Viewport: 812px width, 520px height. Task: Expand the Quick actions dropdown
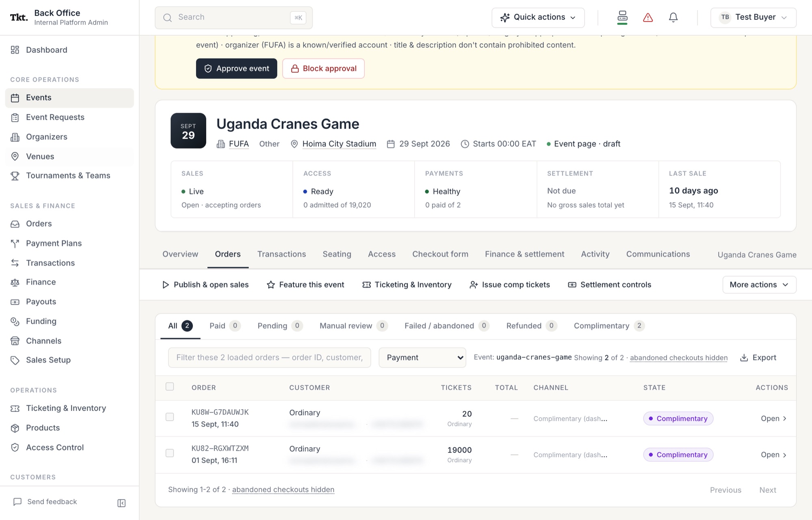point(538,17)
